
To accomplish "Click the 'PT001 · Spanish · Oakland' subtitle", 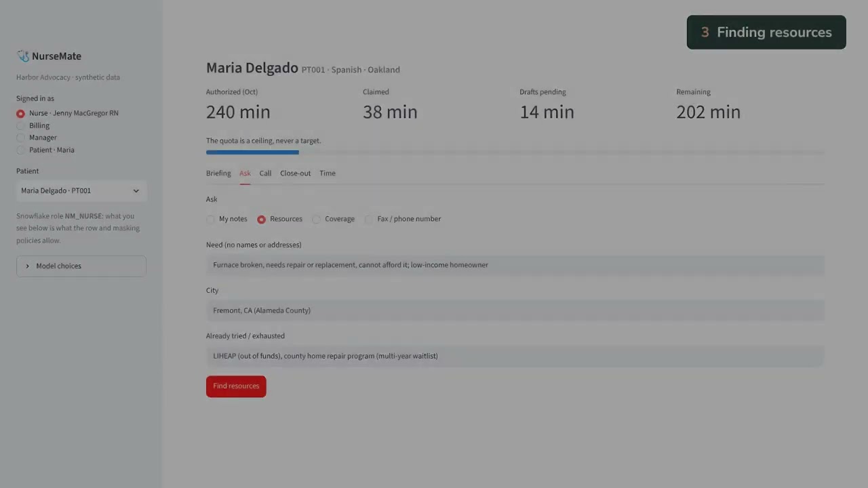I will (351, 70).
